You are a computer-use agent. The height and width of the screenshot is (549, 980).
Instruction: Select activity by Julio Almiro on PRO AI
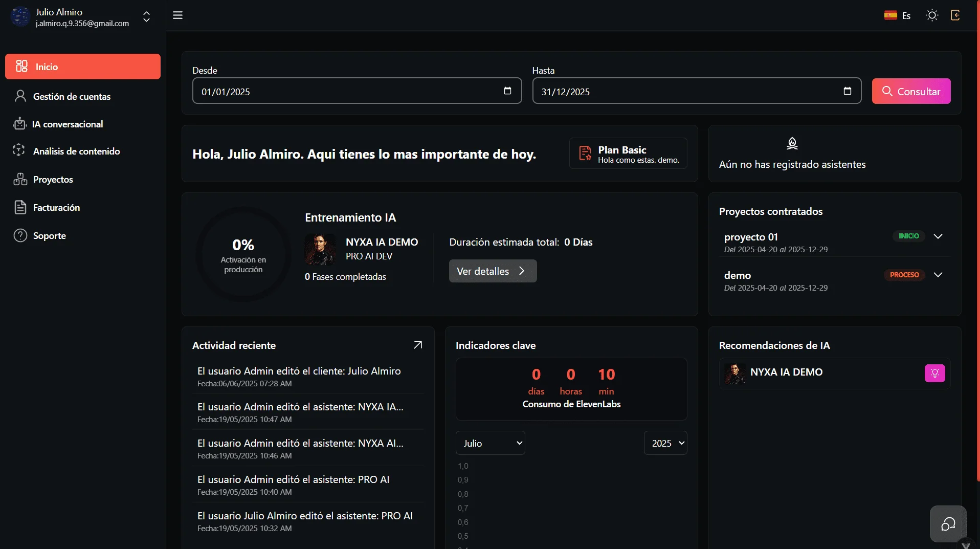point(308,521)
